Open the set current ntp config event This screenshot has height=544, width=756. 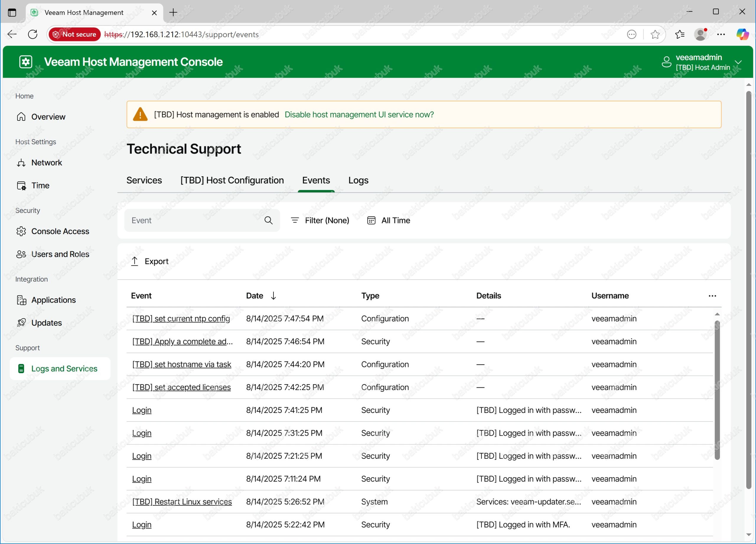click(x=181, y=318)
